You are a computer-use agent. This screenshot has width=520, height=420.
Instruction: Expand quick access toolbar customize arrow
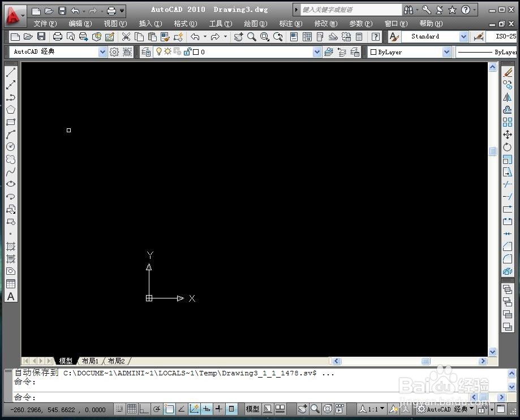point(122,11)
